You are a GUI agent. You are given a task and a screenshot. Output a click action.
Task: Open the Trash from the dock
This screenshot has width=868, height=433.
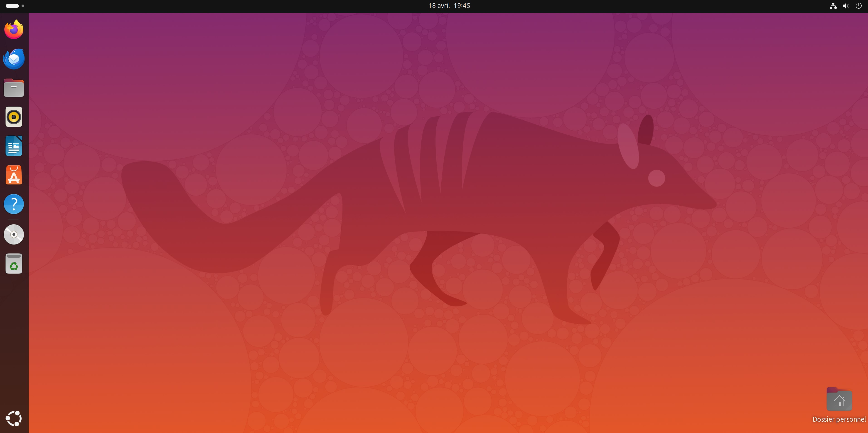pos(13,263)
